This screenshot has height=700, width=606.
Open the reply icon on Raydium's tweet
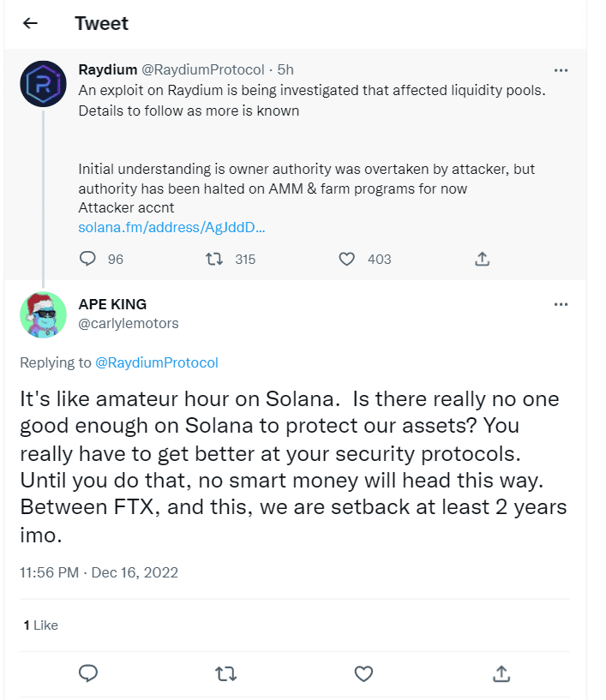coord(88,259)
